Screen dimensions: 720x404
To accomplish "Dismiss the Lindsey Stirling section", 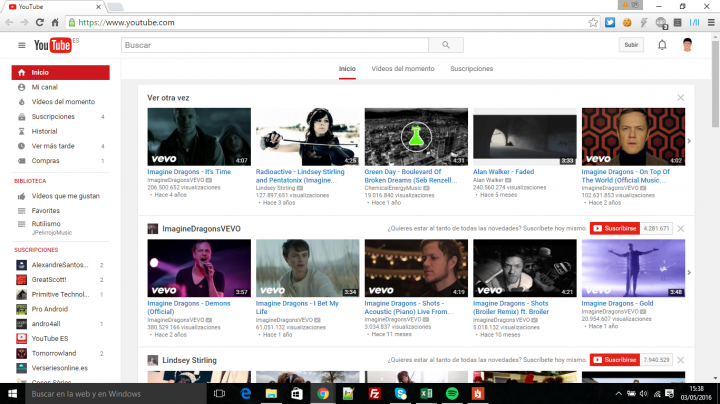I will (x=681, y=360).
